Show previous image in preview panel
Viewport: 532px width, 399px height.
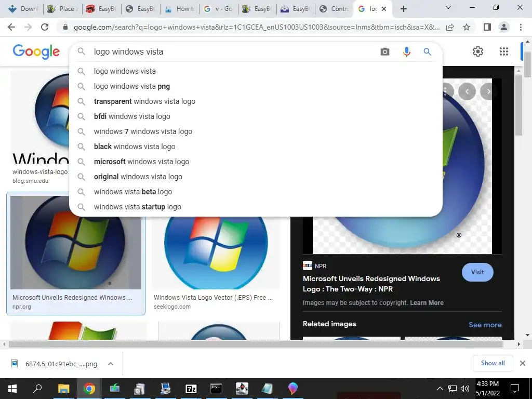[x=467, y=91]
